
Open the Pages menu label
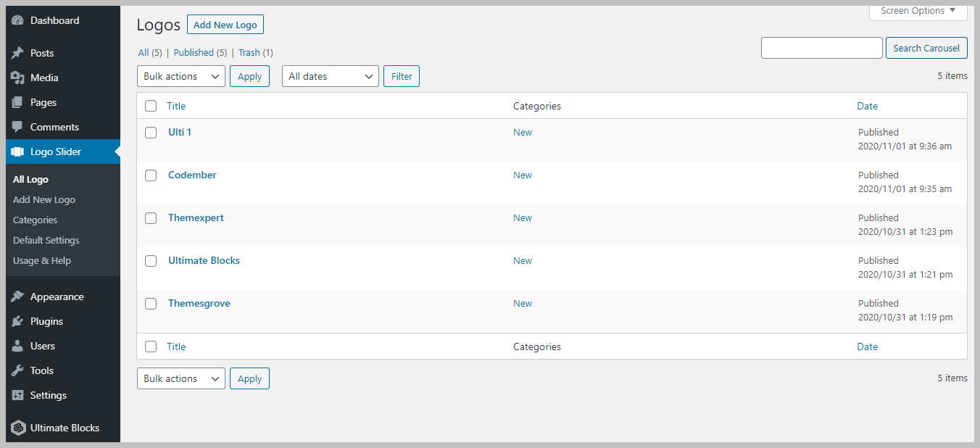(43, 102)
